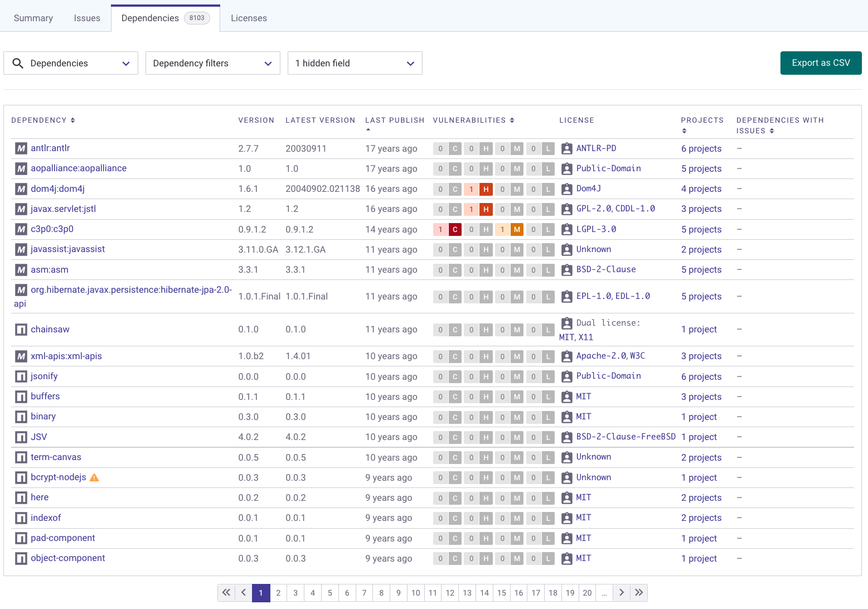Open the aopalliance:aopalliance dependency link
Viewport: 868px width, 609px height.
click(x=79, y=168)
